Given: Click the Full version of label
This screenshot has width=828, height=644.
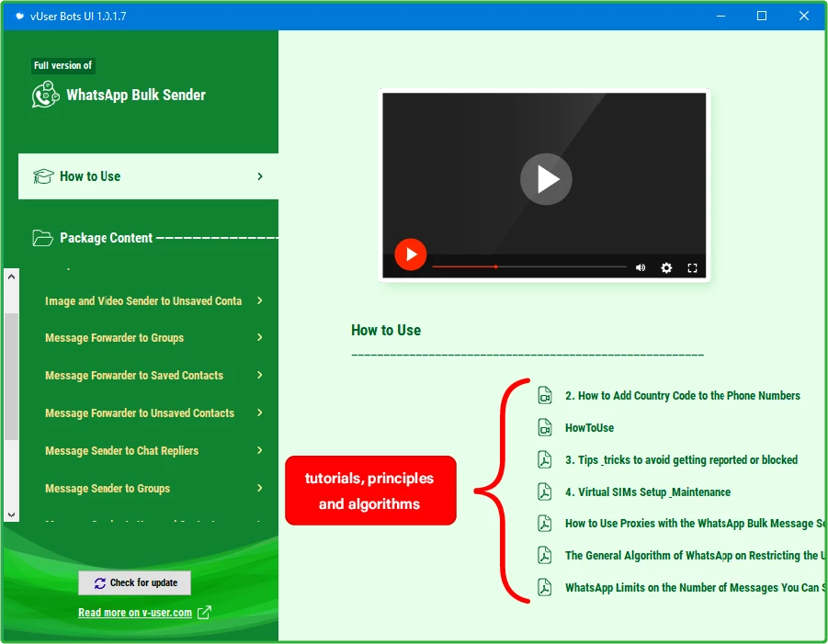Looking at the screenshot, I should click(x=62, y=65).
